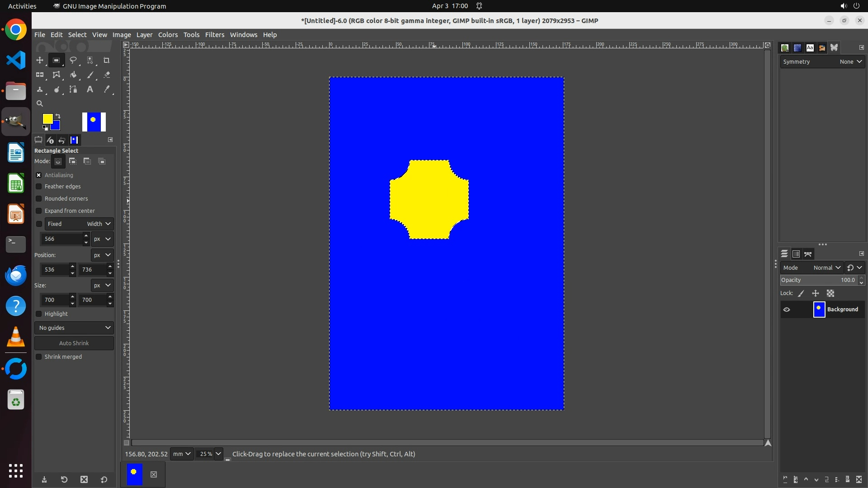Screen dimensions: 868x488
Task: Select the Free Select lasso tool
Action: 73,60
